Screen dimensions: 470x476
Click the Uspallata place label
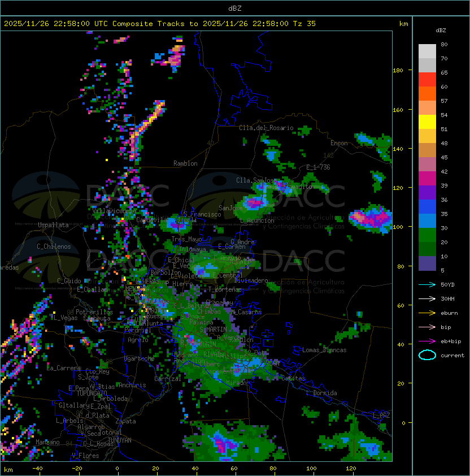pos(53,225)
